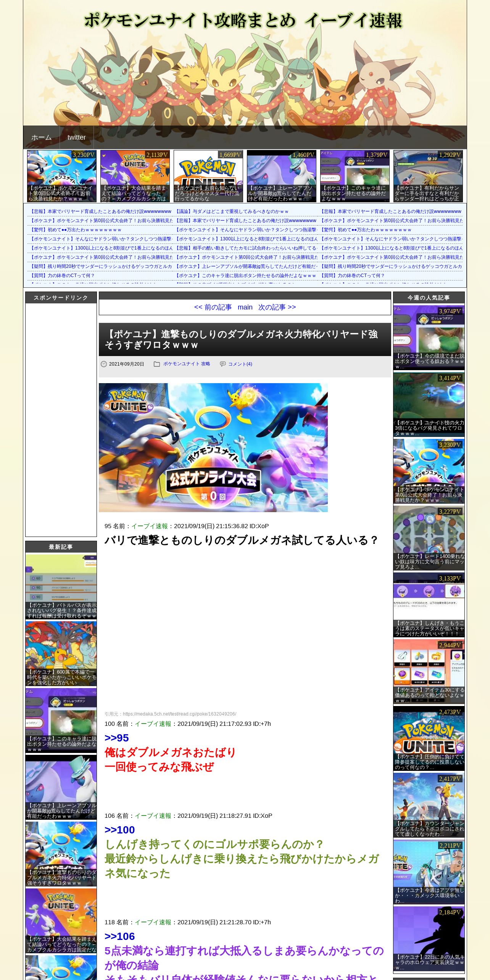
Task: Open 【議論】与ダメはどこまで重視 headline link
Action: pos(232,211)
